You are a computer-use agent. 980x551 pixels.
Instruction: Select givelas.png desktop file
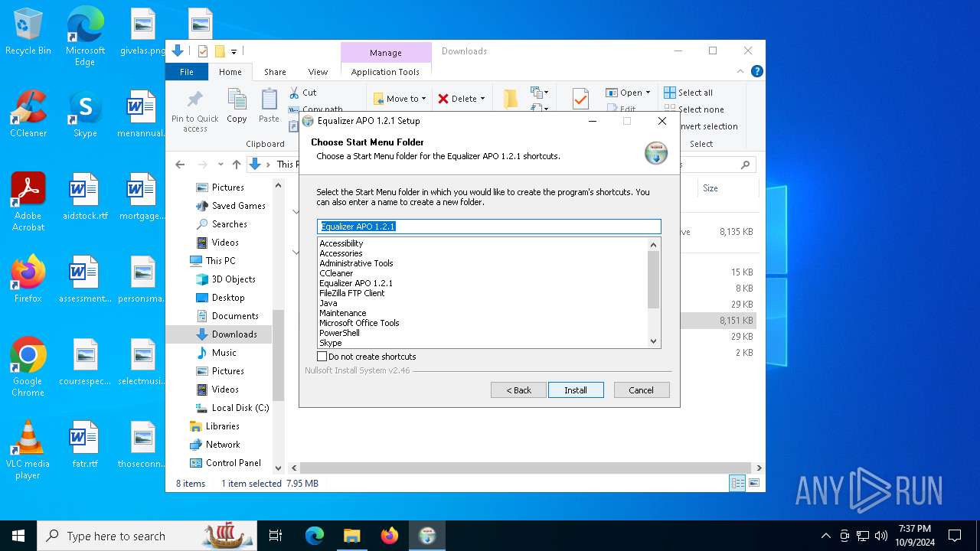[x=142, y=31]
